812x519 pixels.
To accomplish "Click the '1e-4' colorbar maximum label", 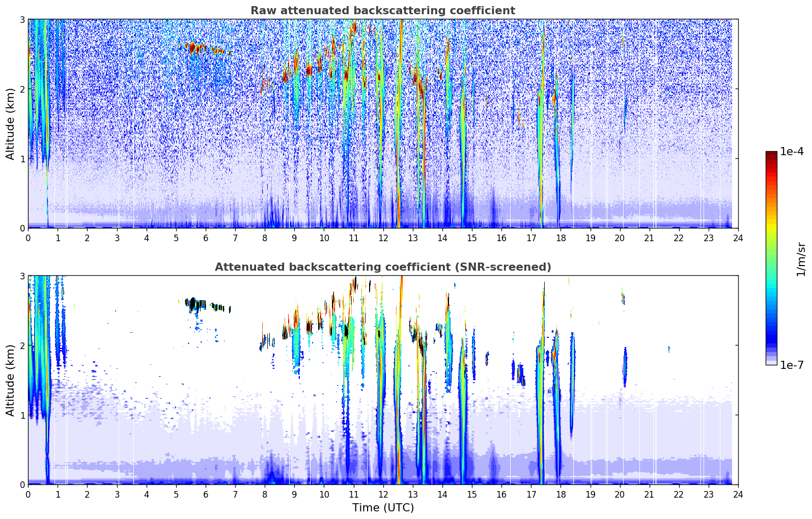I will [x=791, y=152].
